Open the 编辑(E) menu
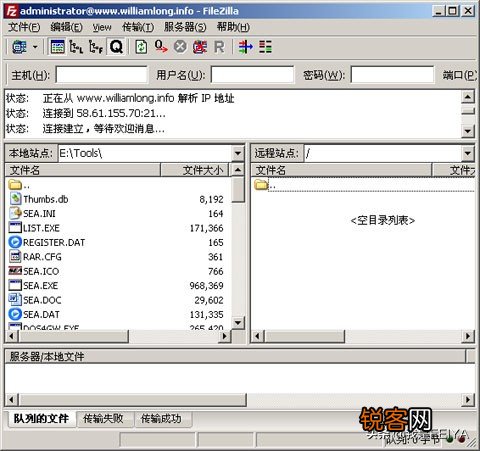The height and width of the screenshot is (451, 480). [66, 27]
